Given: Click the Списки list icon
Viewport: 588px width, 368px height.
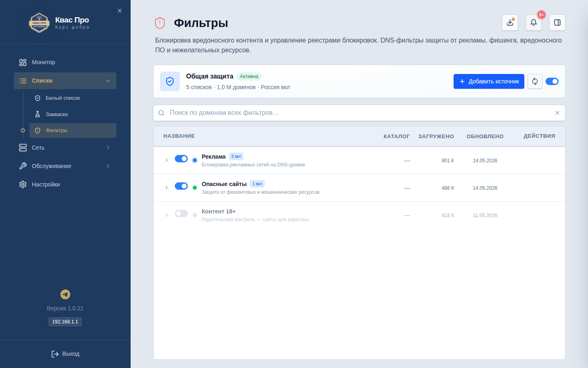Looking at the screenshot, I should [x=23, y=81].
